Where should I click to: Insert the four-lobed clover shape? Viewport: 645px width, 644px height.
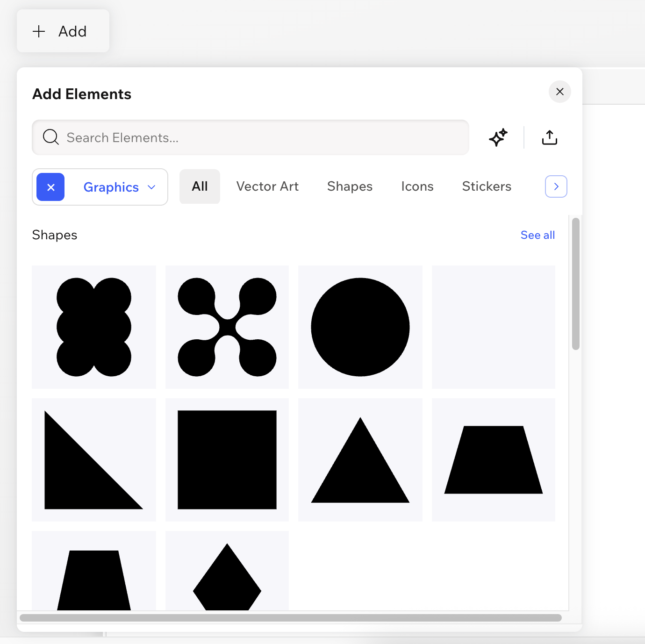click(x=227, y=327)
